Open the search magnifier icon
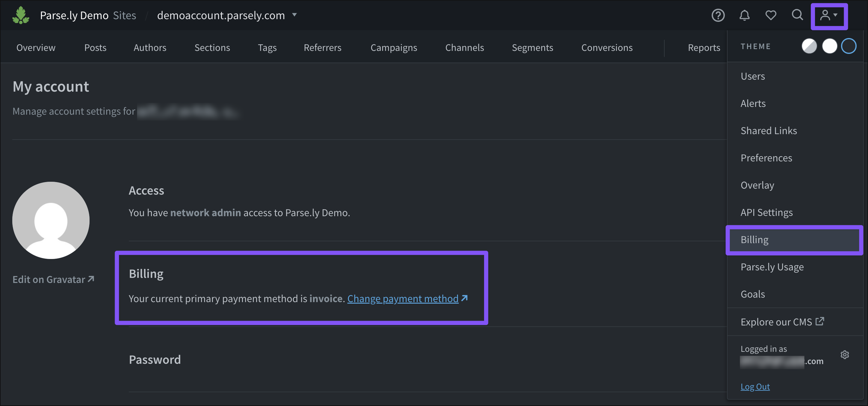The image size is (868, 406). point(797,15)
